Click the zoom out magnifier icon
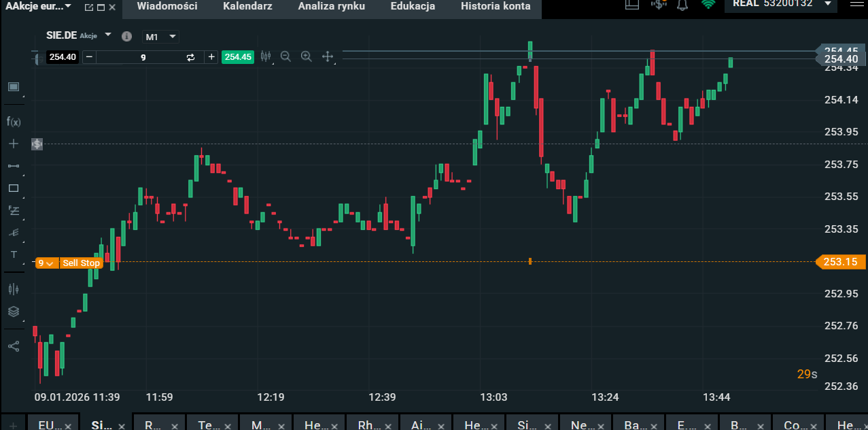868x430 pixels. 285,57
